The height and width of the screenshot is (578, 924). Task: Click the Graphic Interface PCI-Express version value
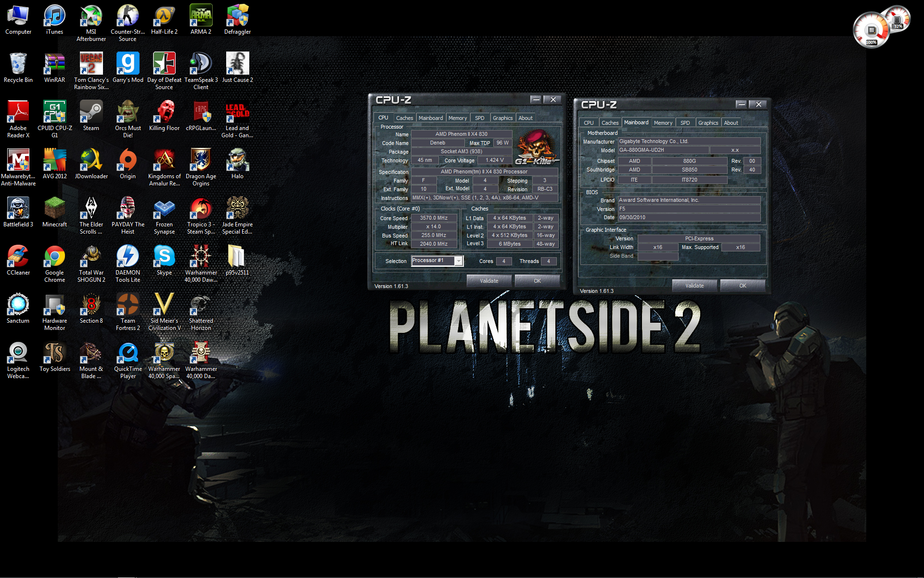(699, 239)
